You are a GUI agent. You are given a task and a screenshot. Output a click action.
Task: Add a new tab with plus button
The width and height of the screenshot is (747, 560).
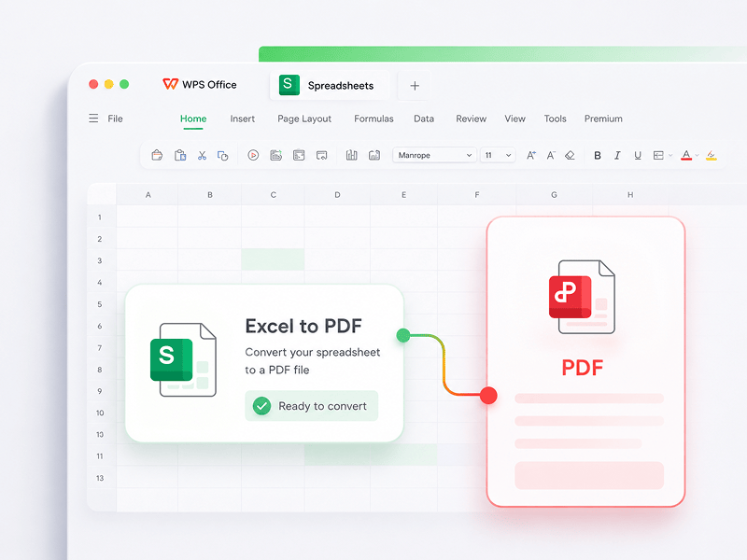pos(415,86)
